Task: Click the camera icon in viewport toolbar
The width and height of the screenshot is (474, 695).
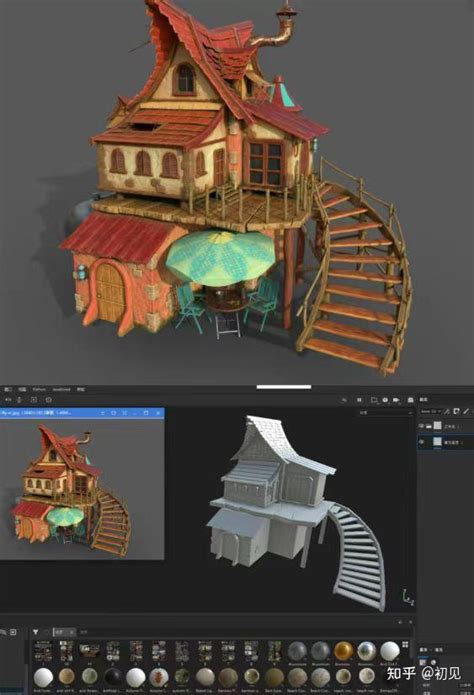Action: (396, 400)
